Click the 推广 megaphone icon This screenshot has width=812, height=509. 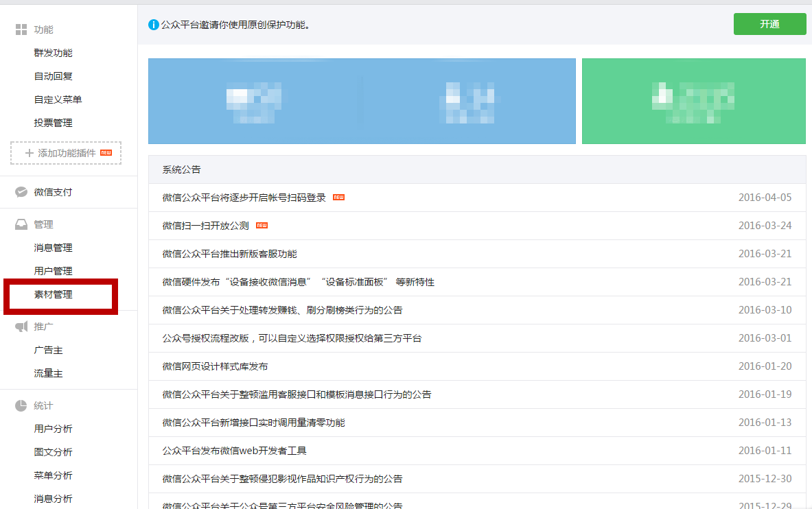point(21,327)
